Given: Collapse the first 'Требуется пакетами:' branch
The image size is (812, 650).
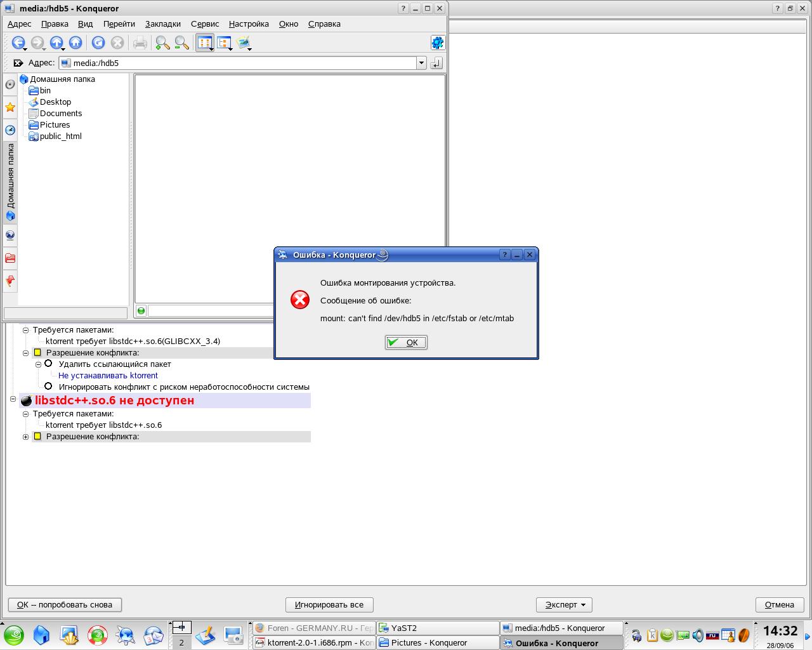Looking at the screenshot, I should (x=26, y=330).
